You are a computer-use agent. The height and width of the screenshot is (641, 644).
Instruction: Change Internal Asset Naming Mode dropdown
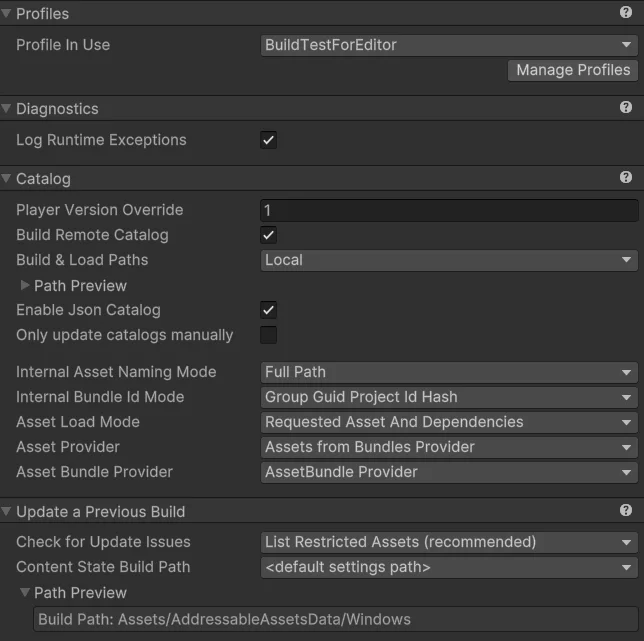pos(449,372)
